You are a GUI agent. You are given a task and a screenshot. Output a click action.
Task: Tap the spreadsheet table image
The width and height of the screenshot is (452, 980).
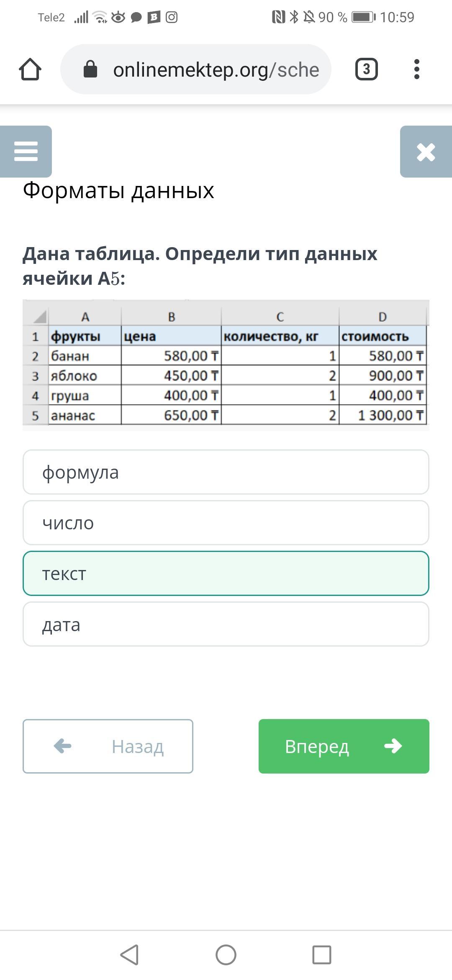tap(226, 365)
